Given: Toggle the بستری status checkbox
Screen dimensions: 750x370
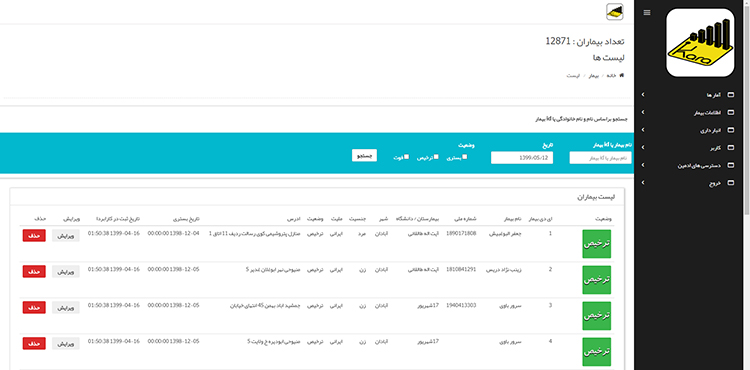Looking at the screenshot, I should coord(464,156).
